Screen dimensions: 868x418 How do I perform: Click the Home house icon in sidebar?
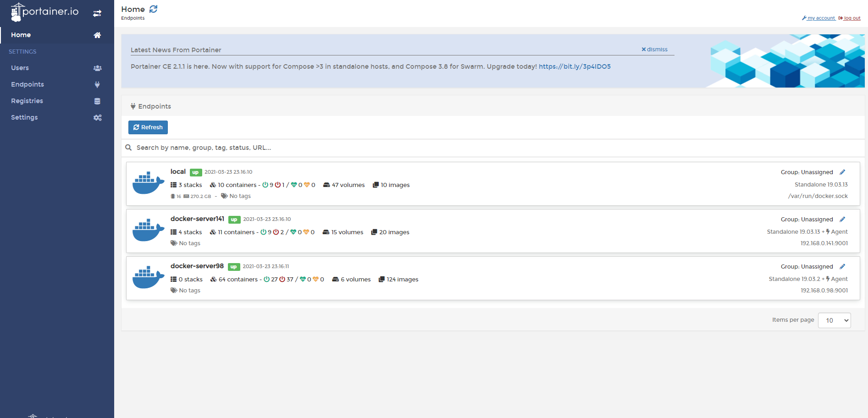[x=97, y=35]
